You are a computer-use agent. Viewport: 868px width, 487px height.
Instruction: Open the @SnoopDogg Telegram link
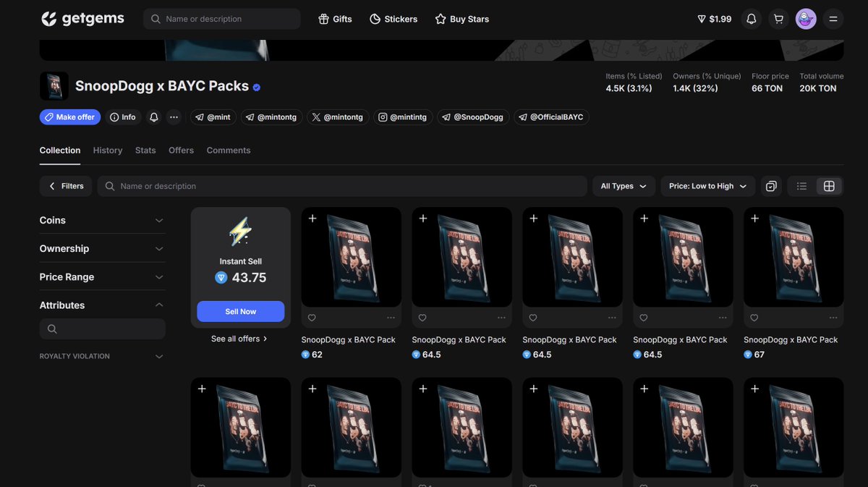coord(473,117)
